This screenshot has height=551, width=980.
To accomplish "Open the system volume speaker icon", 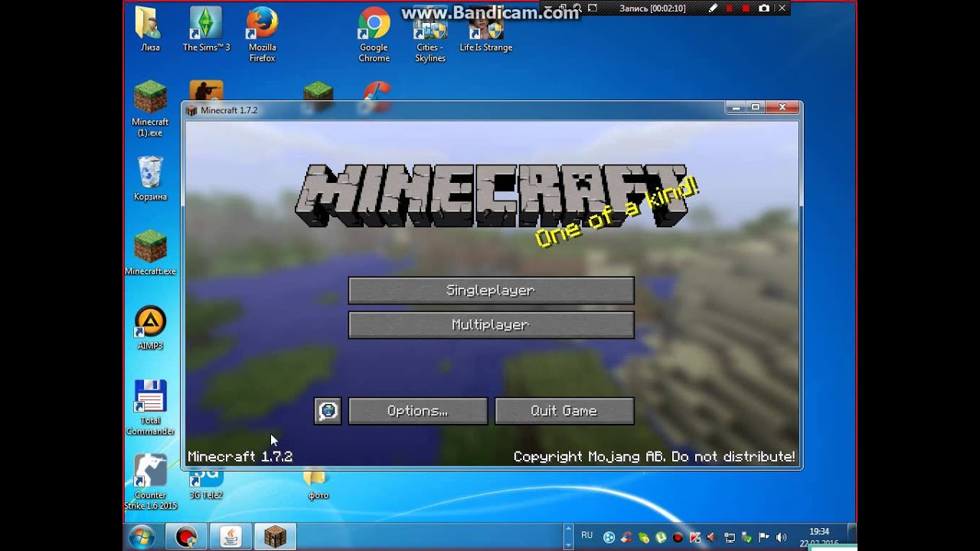I will [781, 537].
